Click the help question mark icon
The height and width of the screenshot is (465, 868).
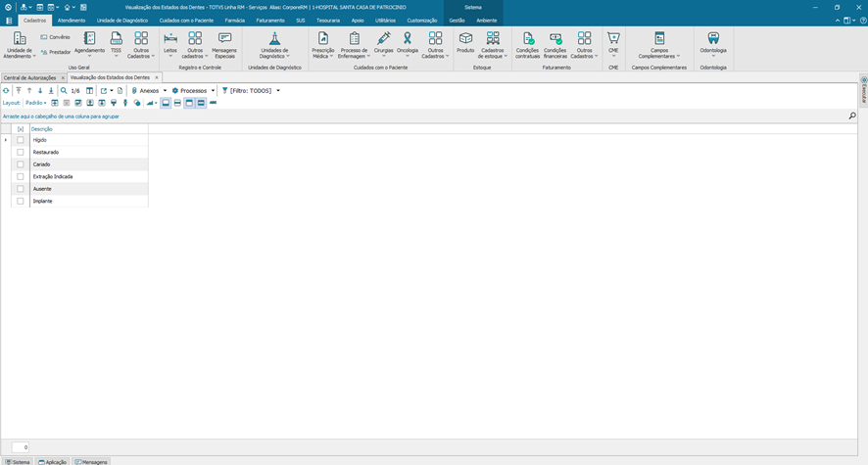pyautogui.click(x=863, y=21)
